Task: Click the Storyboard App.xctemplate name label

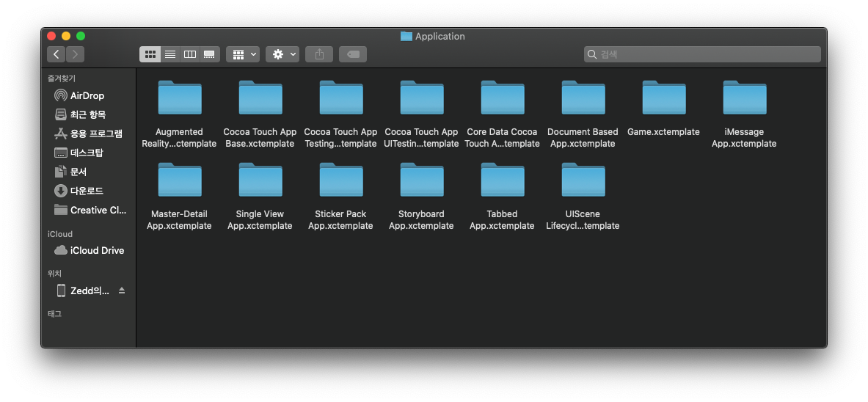Action: [421, 220]
